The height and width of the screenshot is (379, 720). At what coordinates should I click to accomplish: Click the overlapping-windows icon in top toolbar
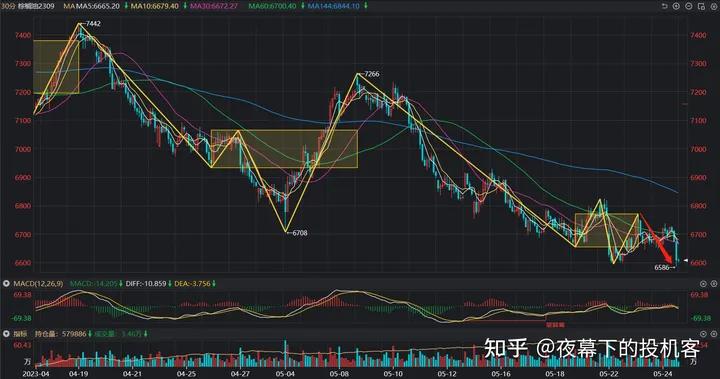pos(701,6)
